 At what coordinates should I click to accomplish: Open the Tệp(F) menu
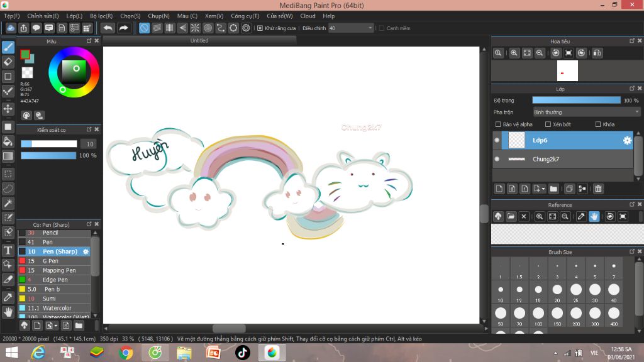(x=12, y=16)
